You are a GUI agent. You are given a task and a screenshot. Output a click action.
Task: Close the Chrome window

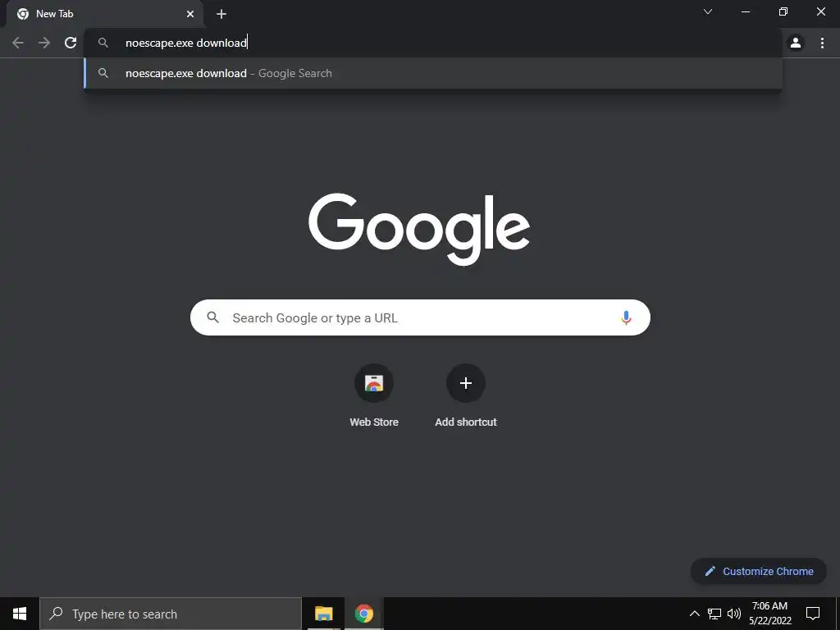[x=820, y=11]
